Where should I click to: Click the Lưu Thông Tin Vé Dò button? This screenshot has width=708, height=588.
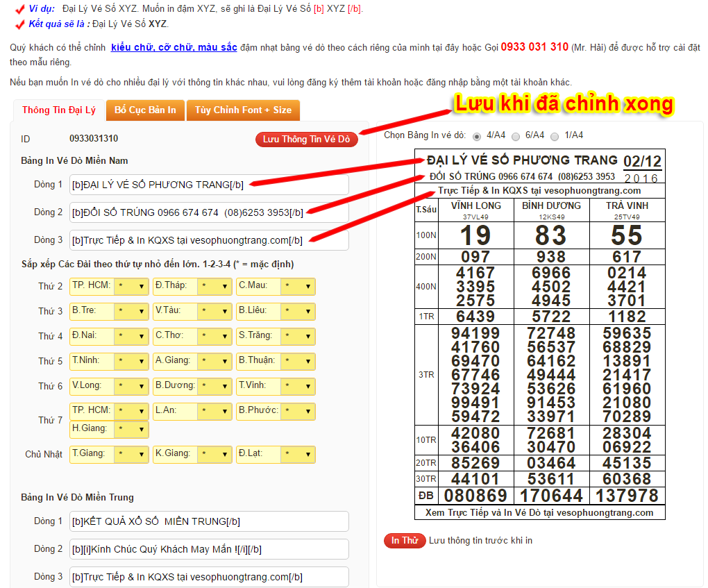pyautogui.click(x=306, y=140)
